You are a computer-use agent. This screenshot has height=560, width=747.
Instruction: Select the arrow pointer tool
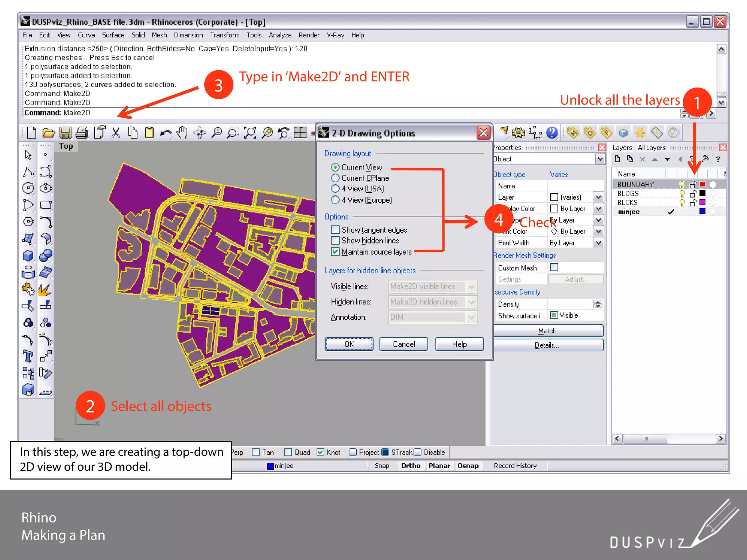tap(28, 155)
